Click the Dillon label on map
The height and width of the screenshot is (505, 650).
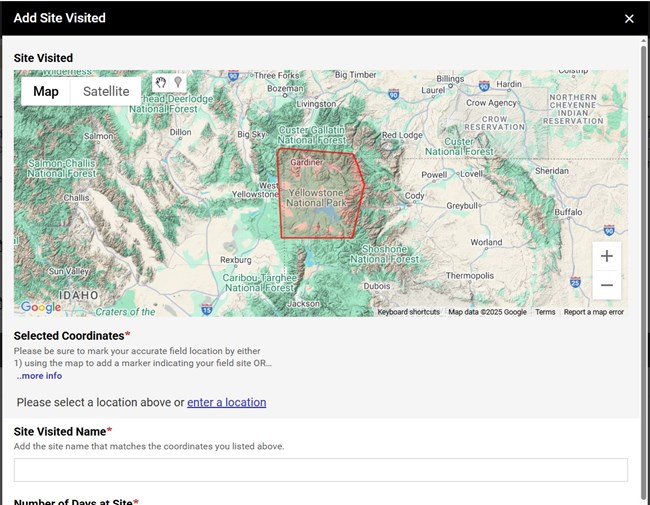pyautogui.click(x=180, y=132)
